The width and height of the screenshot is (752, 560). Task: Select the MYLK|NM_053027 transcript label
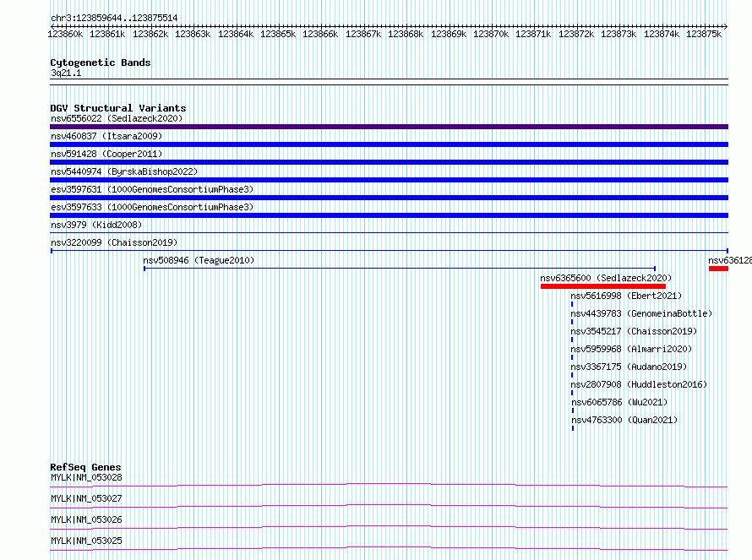(x=86, y=498)
